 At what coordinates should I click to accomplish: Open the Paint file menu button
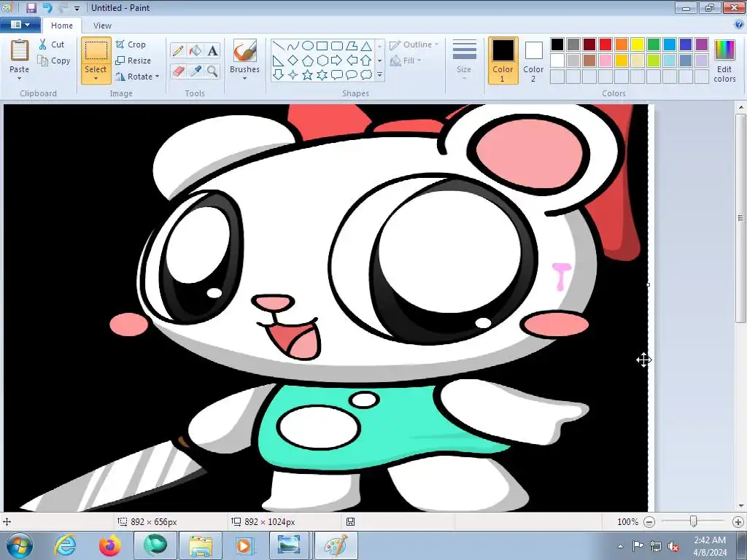pyautogui.click(x=20, y=25)
